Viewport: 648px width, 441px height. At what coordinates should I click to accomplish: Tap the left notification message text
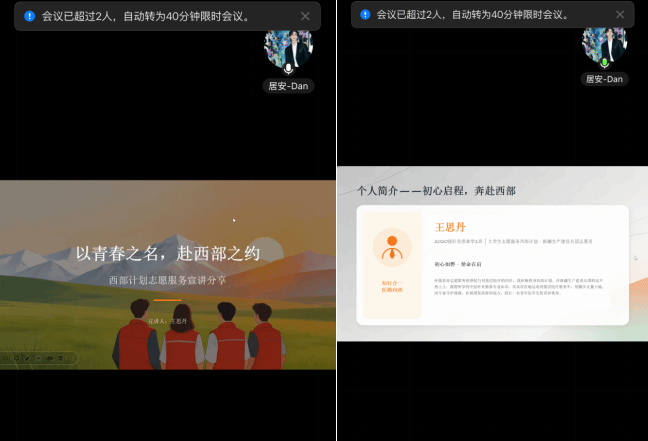coord(145,16)
